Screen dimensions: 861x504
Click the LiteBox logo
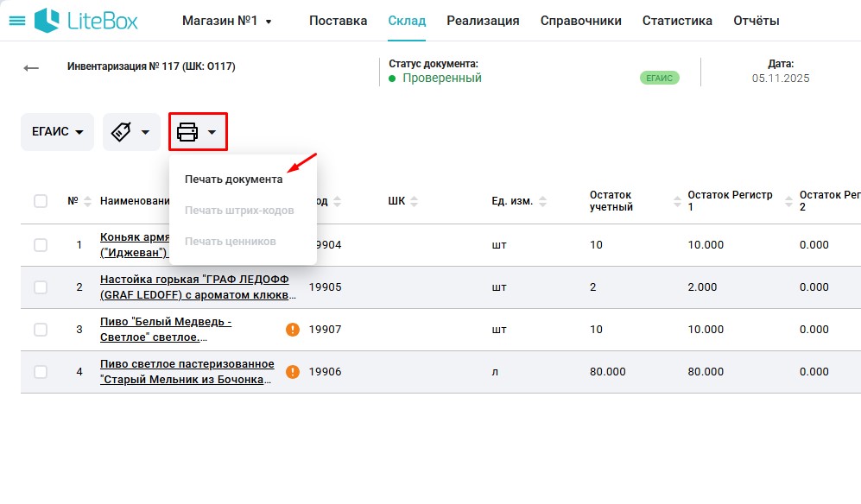click(x=86, y=21)
